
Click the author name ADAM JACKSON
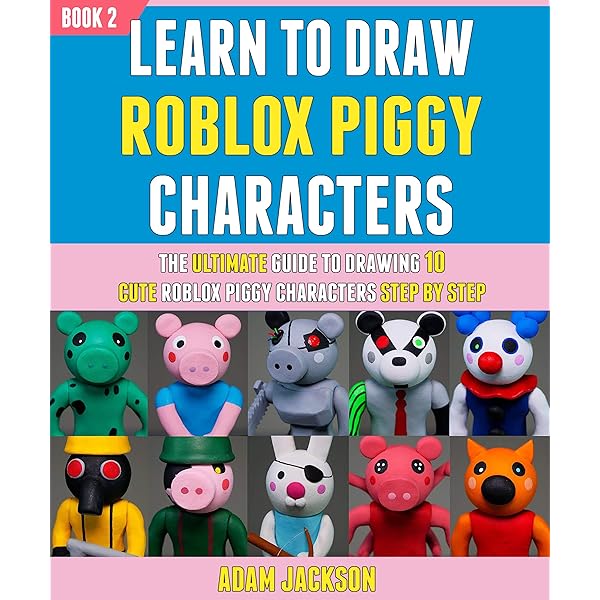297,579
